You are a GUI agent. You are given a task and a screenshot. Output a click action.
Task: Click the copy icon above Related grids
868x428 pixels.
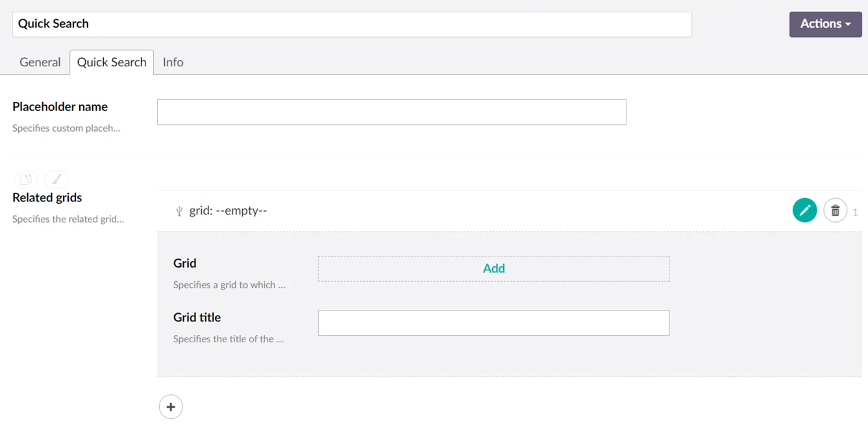point(26,179)
